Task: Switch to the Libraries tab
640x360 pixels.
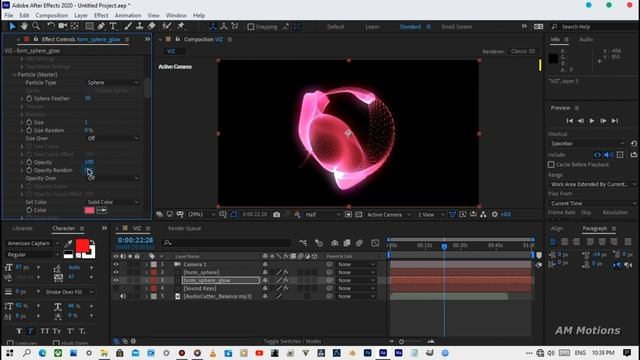Action: pos(22,229)
